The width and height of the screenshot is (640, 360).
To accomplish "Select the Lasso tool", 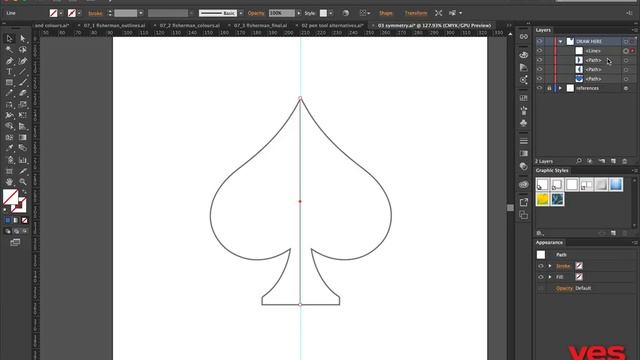I will tap(23, 49).
